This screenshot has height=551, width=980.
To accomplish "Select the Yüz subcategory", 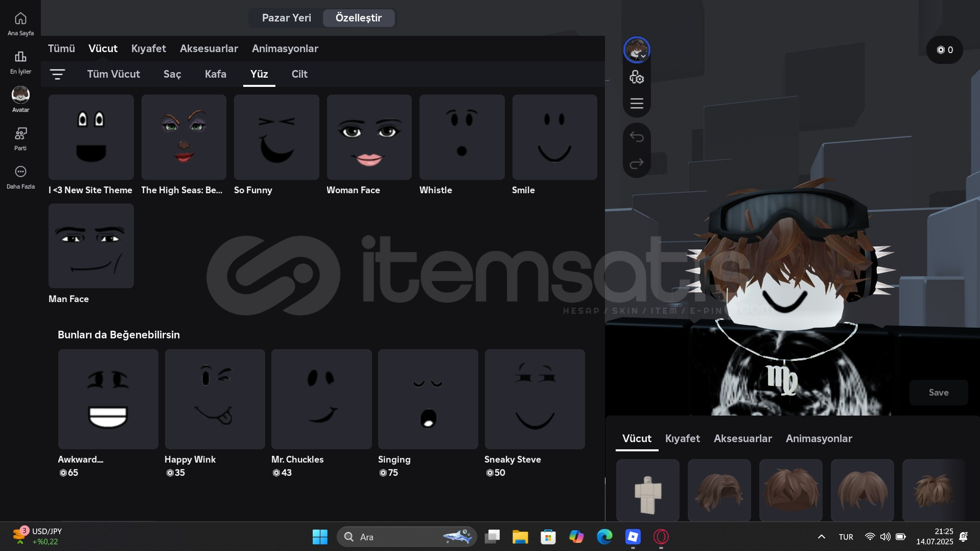I will tap(259, 74).
